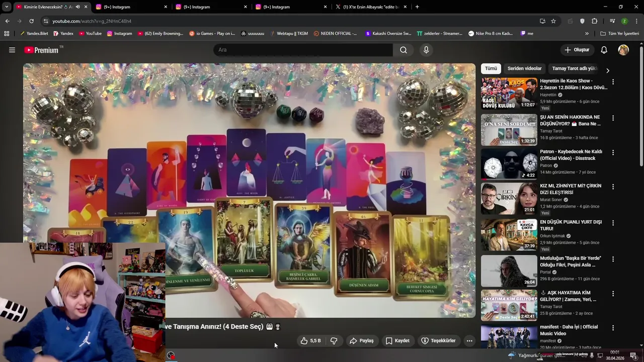Mute the playing YouTube tab speaker icon

(77, 7)
